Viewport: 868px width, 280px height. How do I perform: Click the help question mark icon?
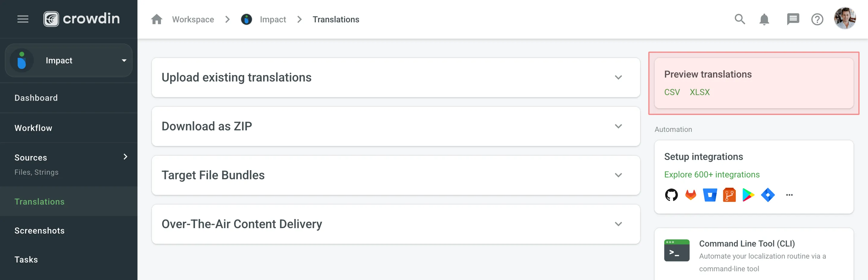817,20
